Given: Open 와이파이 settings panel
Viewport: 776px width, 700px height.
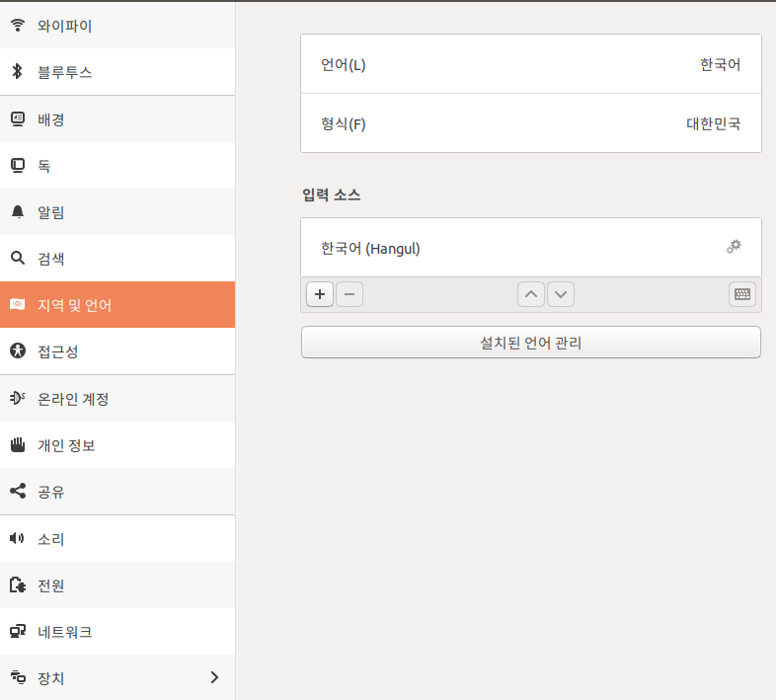Looking at the screenshot, I should (x=117, y=26).
